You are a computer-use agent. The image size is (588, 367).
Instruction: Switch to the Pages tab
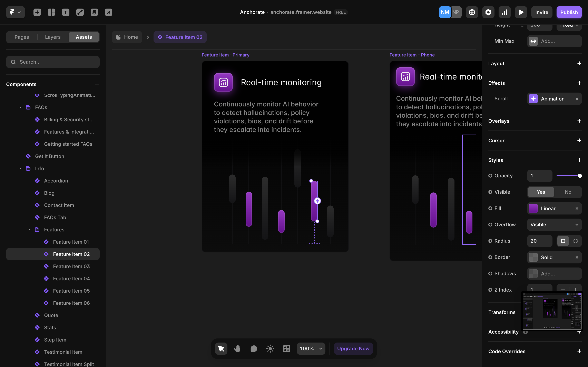[x=22, y=37]
